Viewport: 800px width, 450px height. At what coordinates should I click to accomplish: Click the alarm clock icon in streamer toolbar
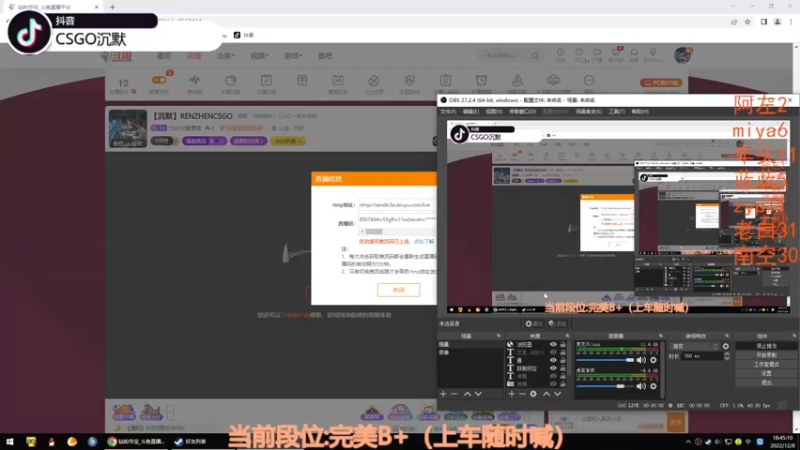point(481,80)
